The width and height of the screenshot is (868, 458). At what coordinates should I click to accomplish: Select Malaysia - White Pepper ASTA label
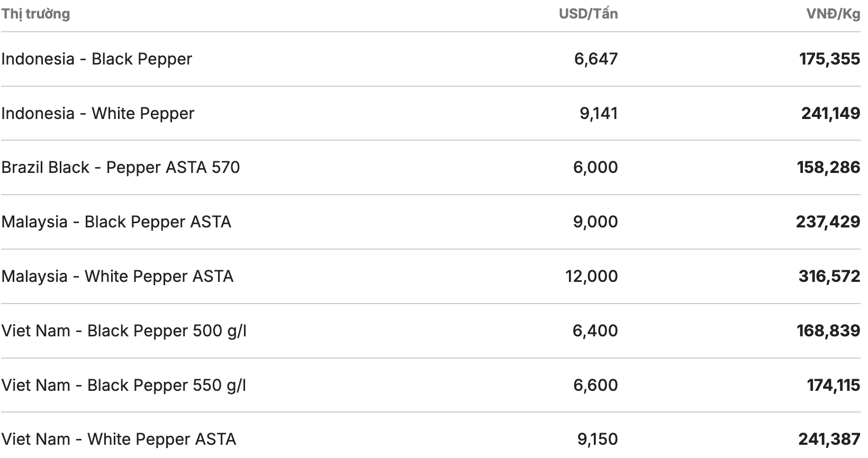click(x=117, y=276)
